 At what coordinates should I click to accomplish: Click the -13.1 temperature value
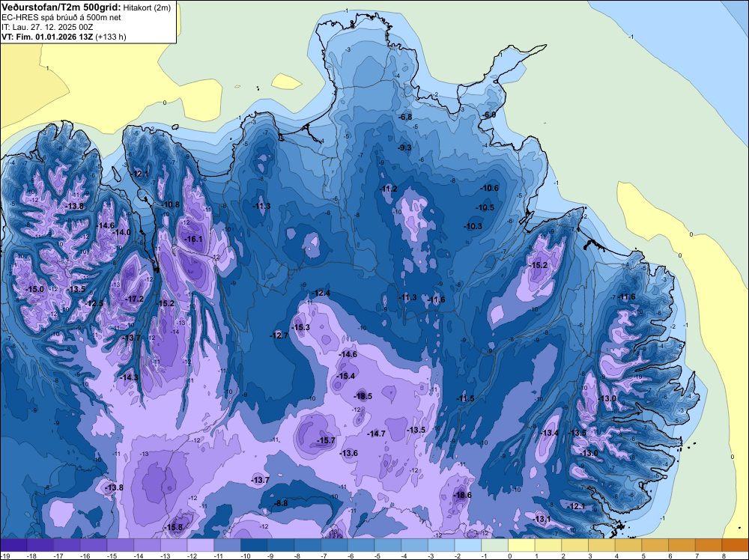pos(542,519)
